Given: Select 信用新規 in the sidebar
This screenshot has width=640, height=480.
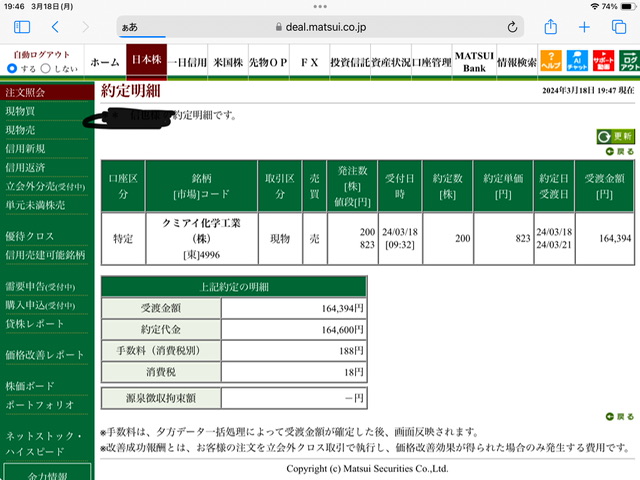Looking at the screenshot, I should point(25,149).
